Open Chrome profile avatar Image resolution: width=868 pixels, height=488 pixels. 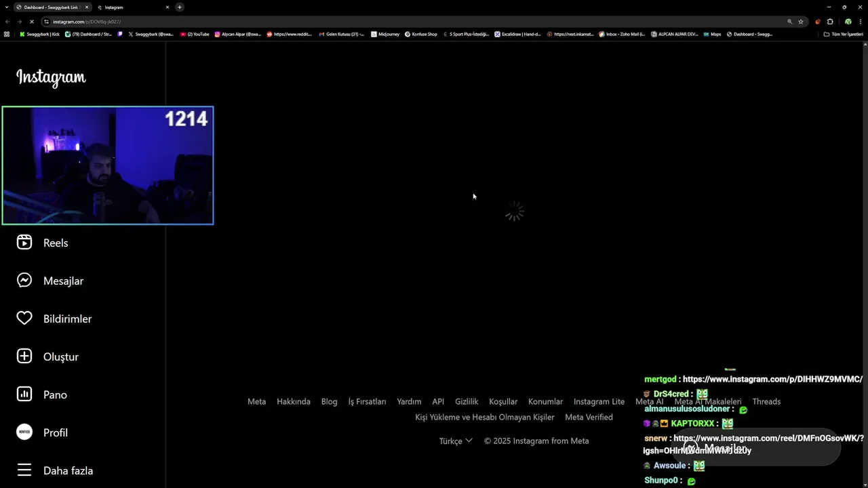point(848,22)
